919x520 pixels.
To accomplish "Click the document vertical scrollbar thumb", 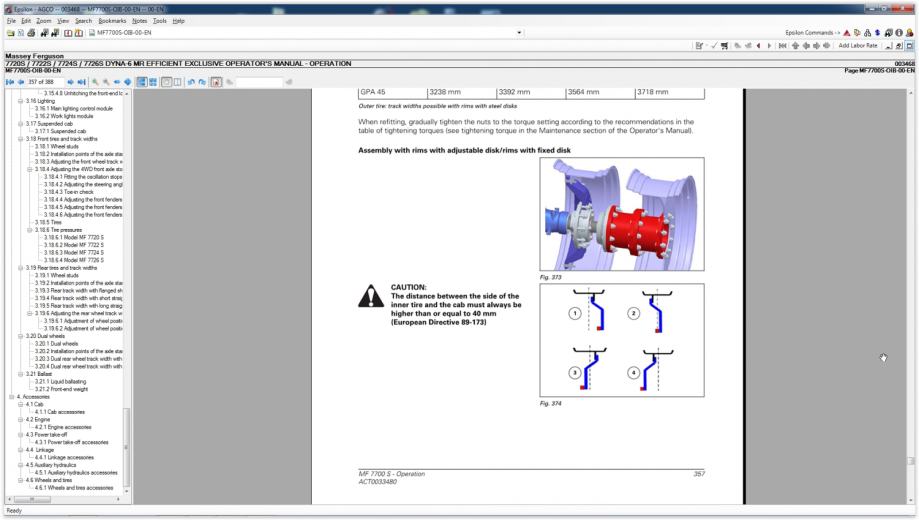I will (910, 461).
